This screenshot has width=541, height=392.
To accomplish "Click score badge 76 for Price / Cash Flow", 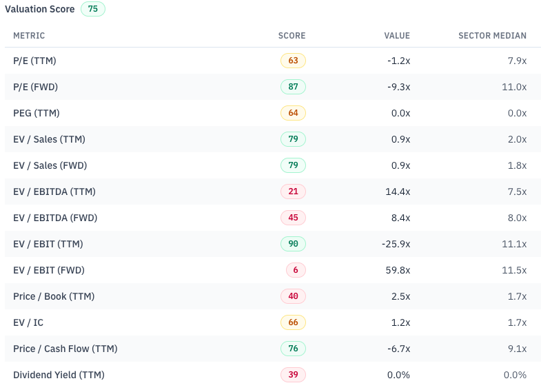I will click(x=293, y=349).
